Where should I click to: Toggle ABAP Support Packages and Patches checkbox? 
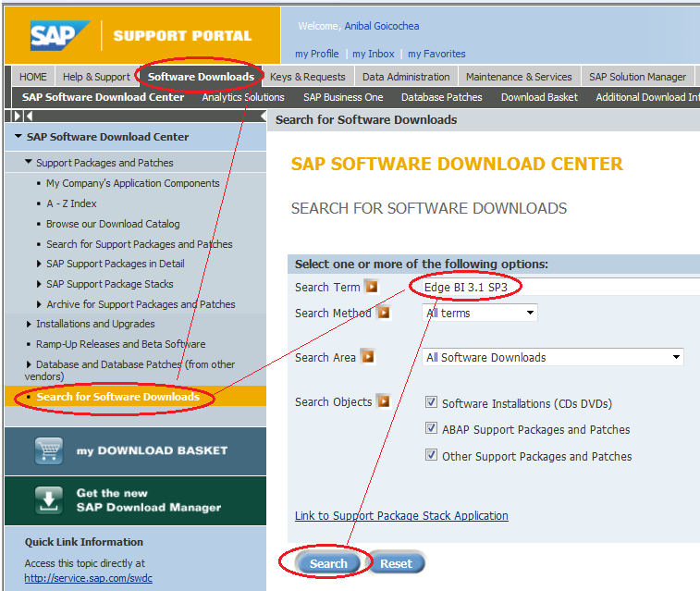click(431, 429)
